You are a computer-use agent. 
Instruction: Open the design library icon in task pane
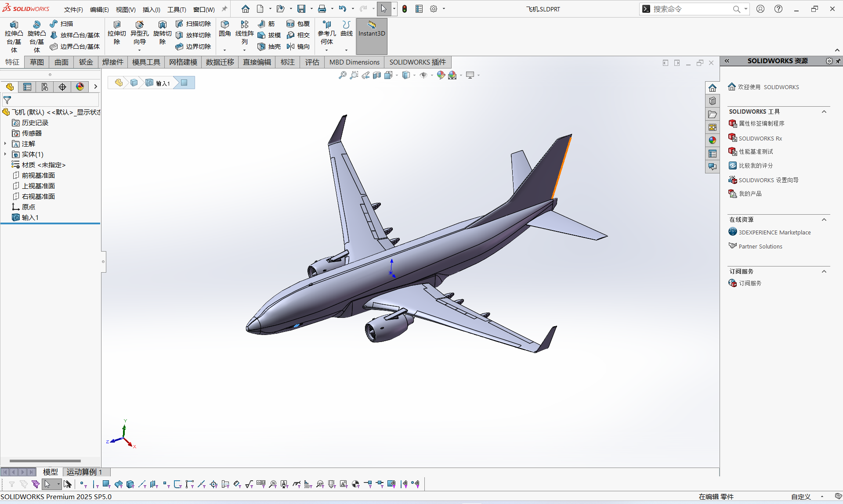click(x=713, y=101)
